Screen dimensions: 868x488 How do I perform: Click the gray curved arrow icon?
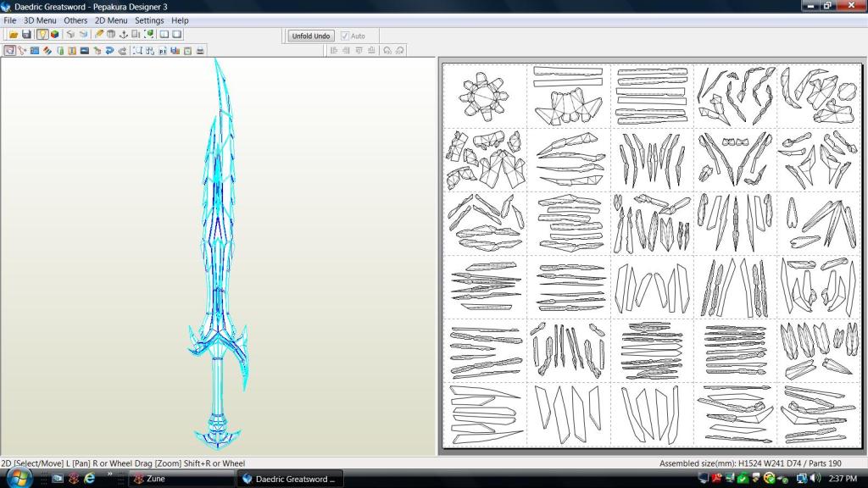coord(122,50)
